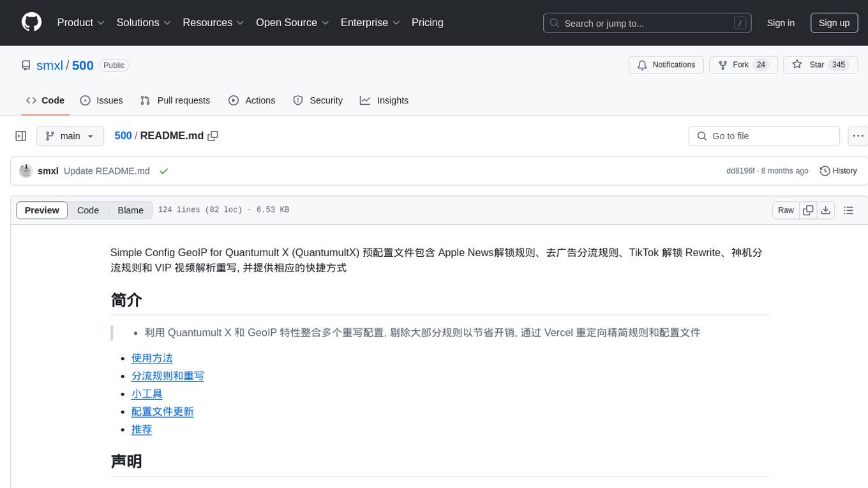Go to 500 root in breadcrumb

[x=123, y=135]
